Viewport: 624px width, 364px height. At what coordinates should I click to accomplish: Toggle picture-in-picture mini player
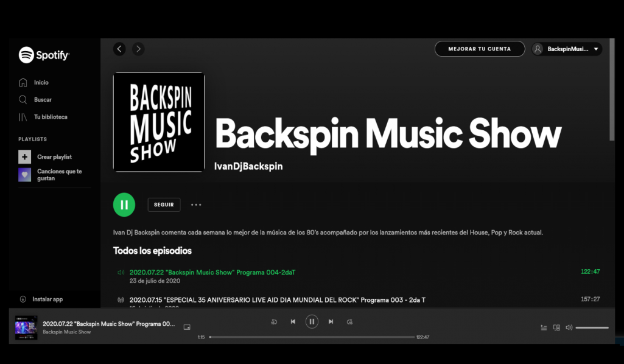187,327
